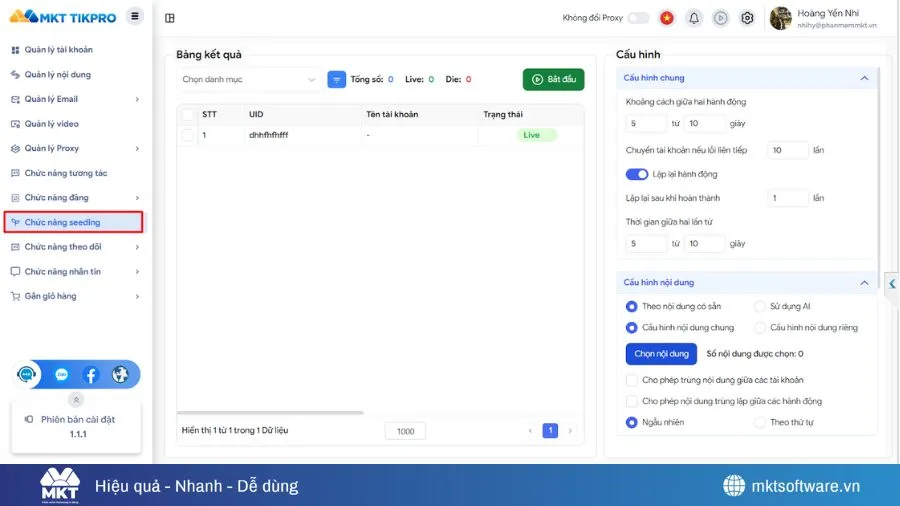
Task: Collapse the Cấu hình nội dung section
Action: (x=864, y=283)
